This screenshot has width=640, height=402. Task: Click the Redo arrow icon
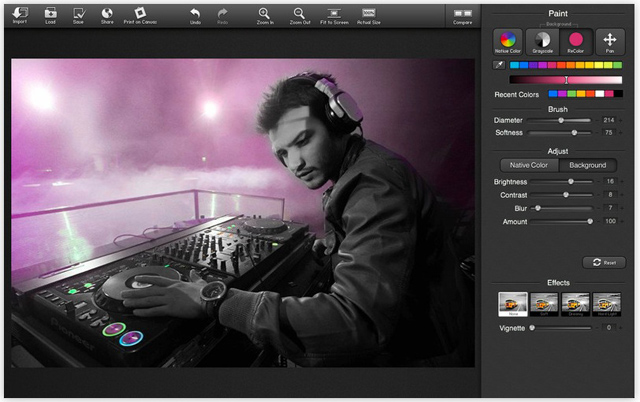[x=222, y=13]
